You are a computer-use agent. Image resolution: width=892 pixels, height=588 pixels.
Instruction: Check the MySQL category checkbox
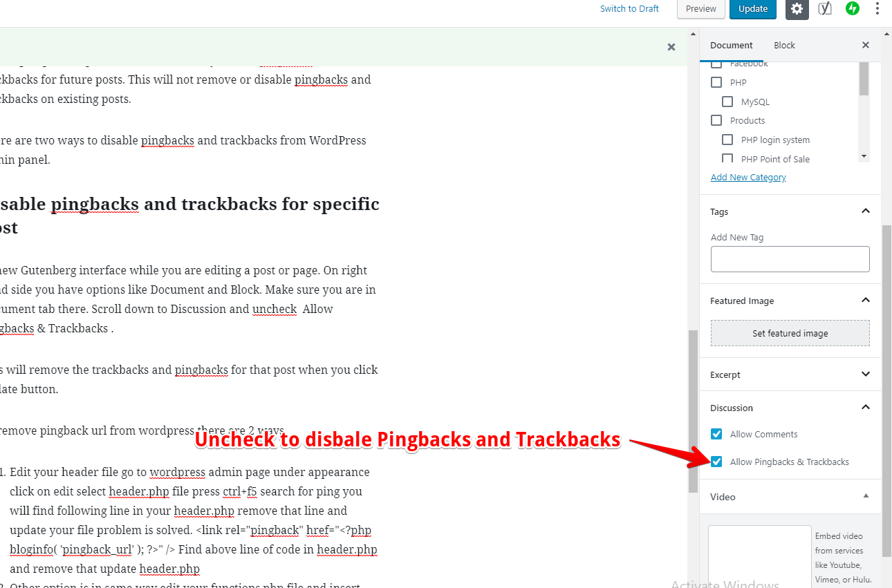[727, 101]
